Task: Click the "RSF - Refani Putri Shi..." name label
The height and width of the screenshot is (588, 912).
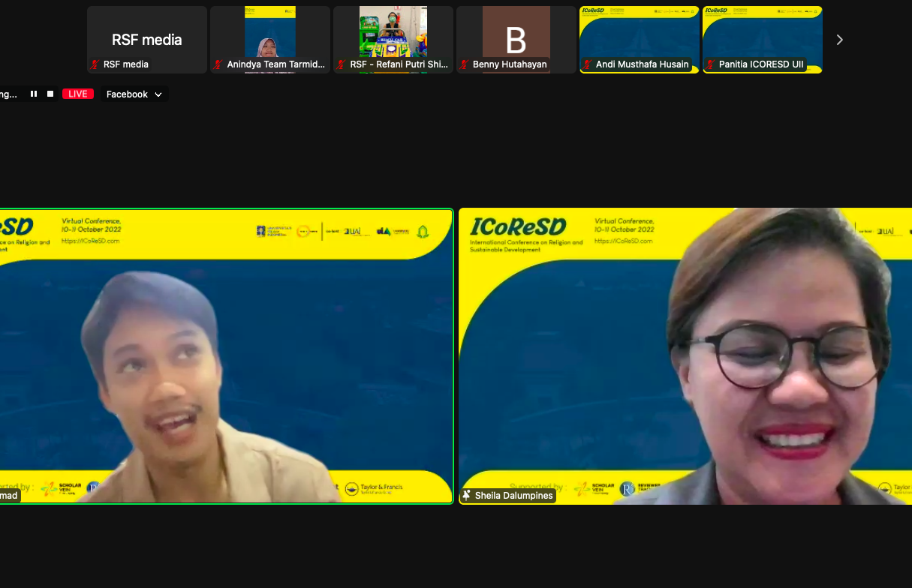Action: click(399, 64)
